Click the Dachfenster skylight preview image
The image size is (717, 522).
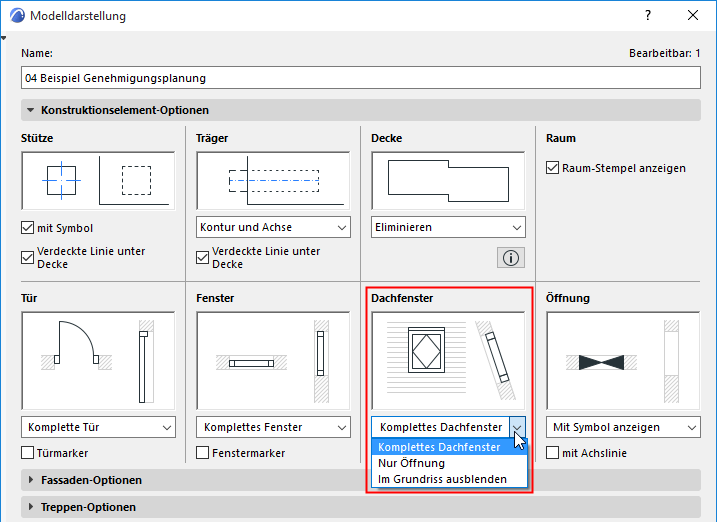[447, 360]
